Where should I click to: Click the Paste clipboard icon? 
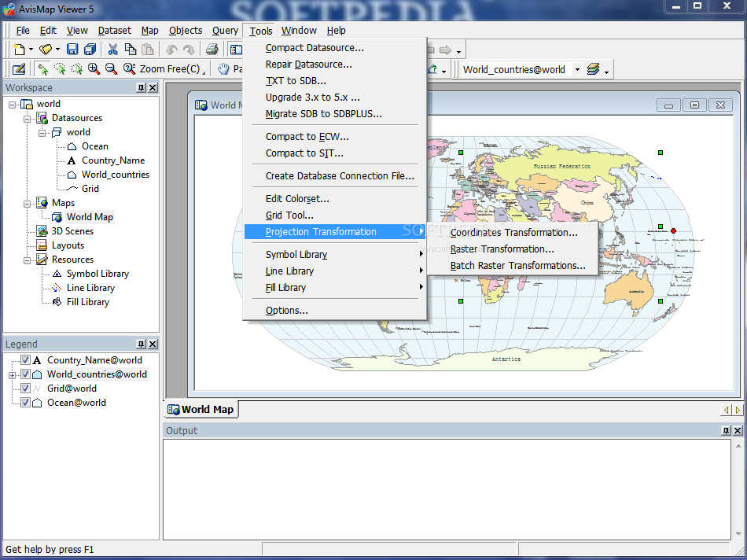pos(148,49)
